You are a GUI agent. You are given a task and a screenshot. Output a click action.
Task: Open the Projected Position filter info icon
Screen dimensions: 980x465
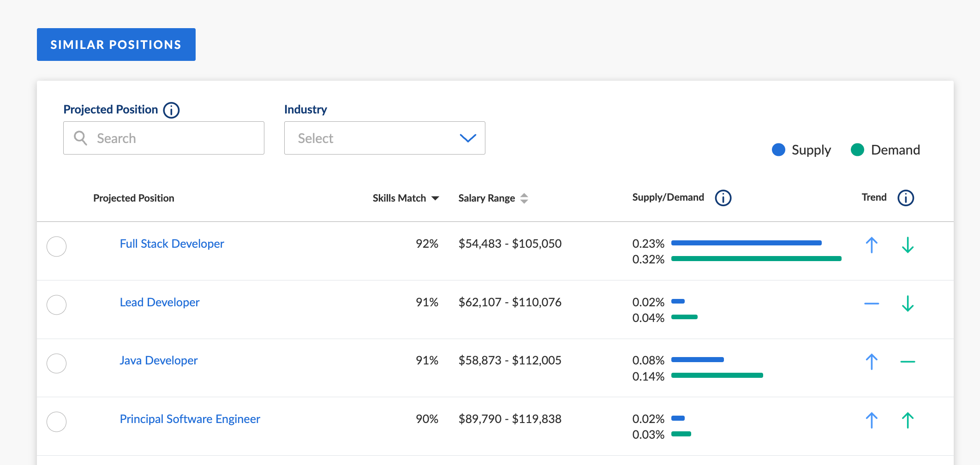(171, 110)
